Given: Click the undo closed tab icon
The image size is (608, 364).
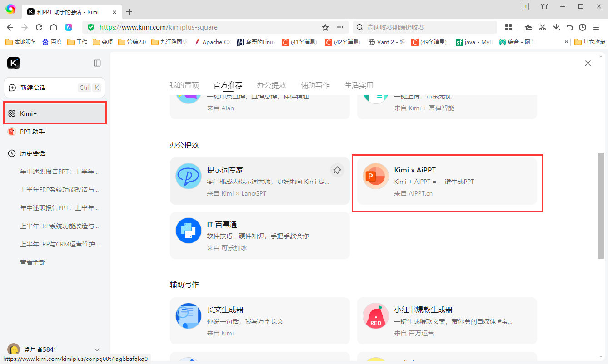Looking at the screenshot, I should coord(569,27).
